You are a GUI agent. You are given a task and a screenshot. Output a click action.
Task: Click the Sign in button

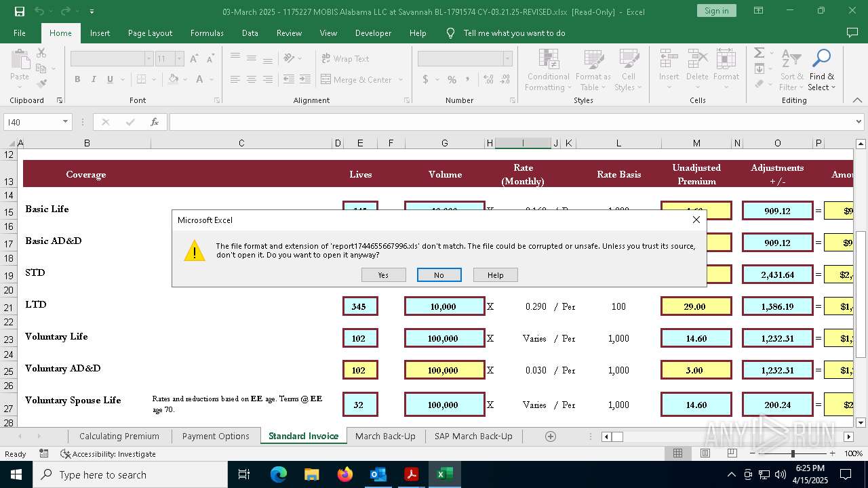(x=716, y=11)
